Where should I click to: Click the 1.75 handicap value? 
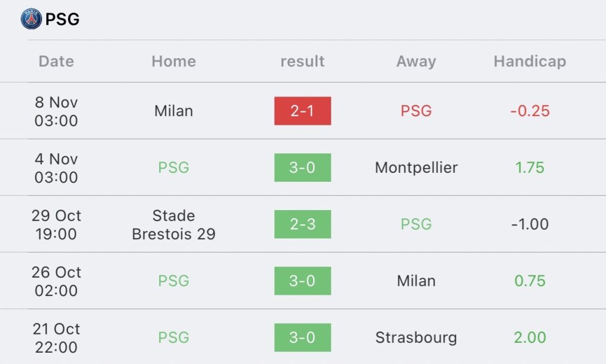click(x=530, y=167)
